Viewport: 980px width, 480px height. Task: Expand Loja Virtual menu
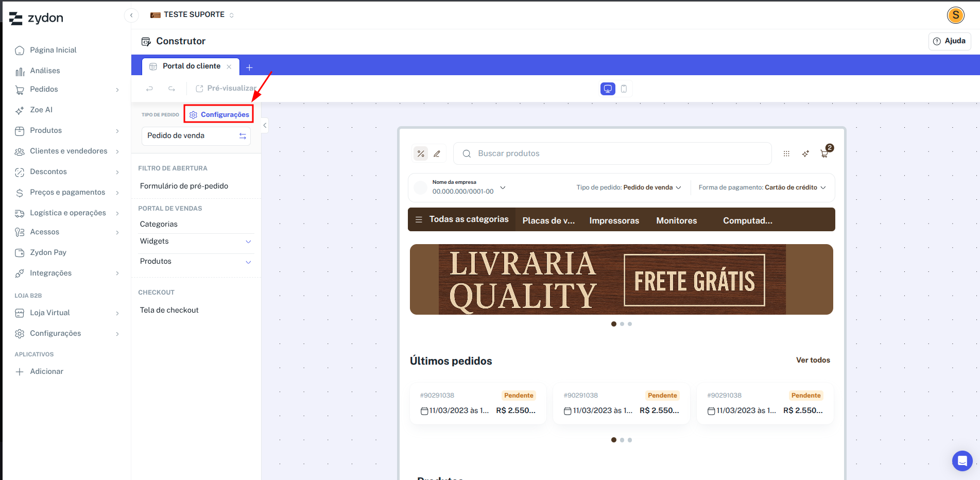[67, 313]
